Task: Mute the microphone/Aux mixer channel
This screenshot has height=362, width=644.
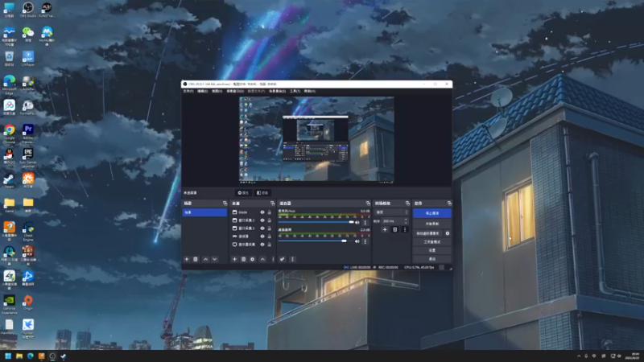Action: pos(357,223)
